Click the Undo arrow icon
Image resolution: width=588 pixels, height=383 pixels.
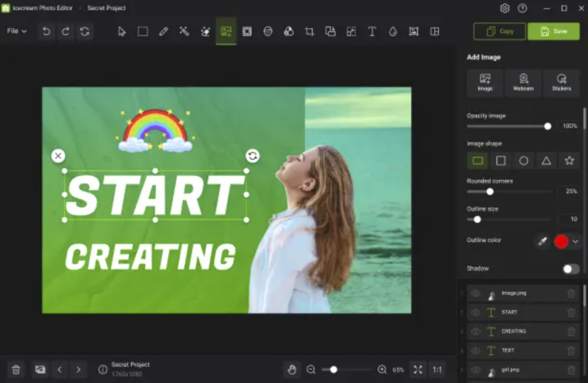coord(46,31)
